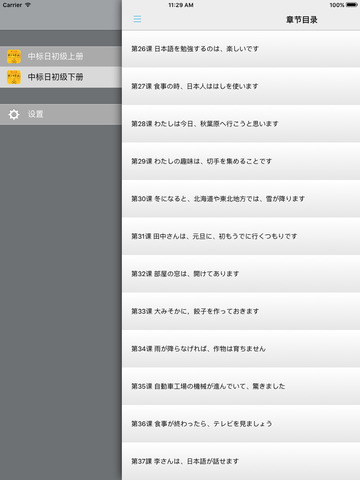
Task: Click the 章节目录 title
Action: pos(302,20)
